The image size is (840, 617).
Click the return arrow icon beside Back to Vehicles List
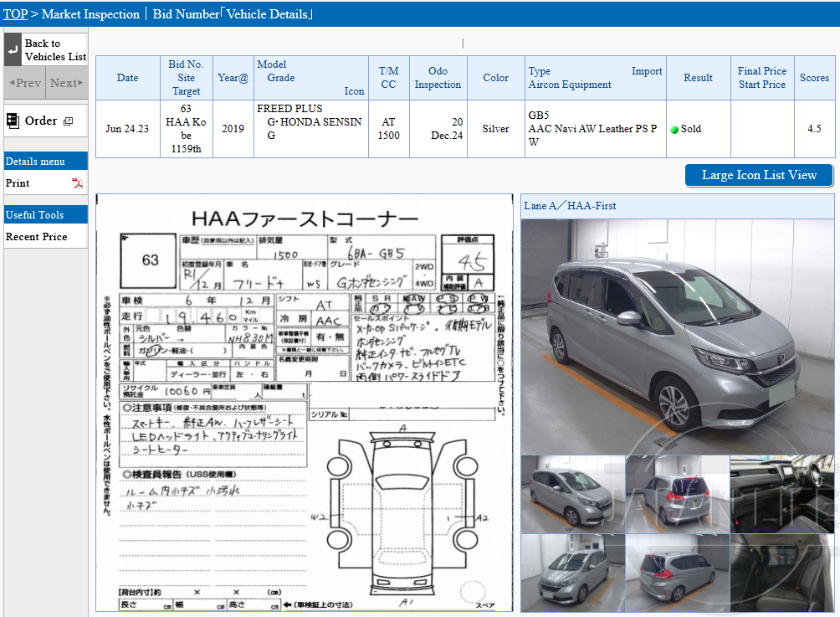[12, 49]
